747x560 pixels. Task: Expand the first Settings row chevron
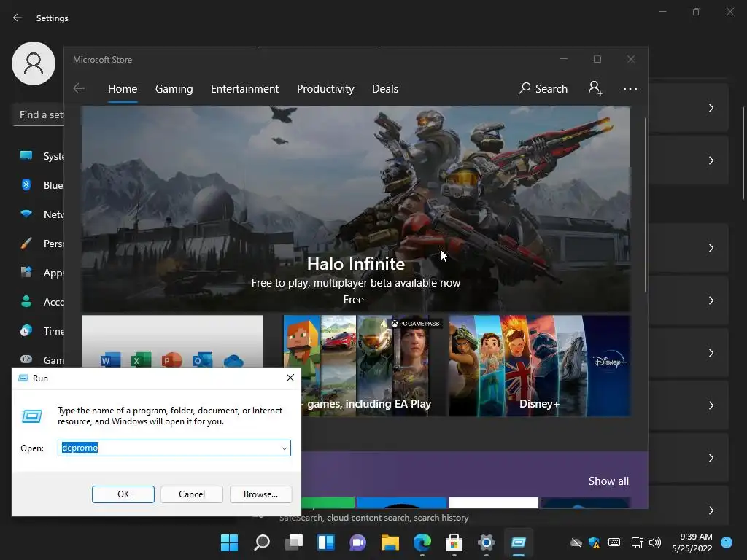click(711, 108)
